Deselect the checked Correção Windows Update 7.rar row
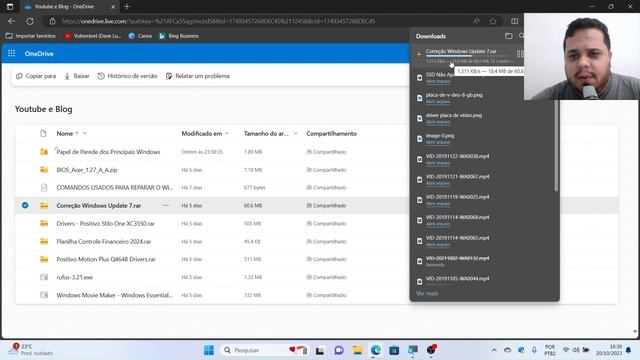Image resolution: width=640 pixels, height=360 pixels. click(x=25, y=205)
